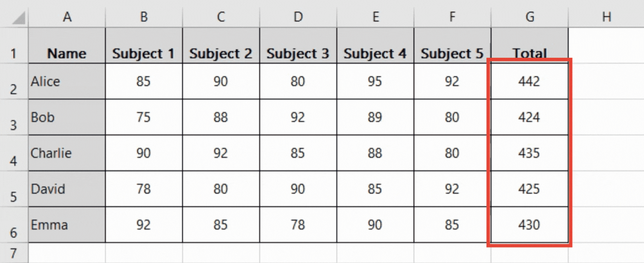The image size is (644, 263).
Task: Click the Name header cell
Action: pyautogui.click(x=67, y=54)
